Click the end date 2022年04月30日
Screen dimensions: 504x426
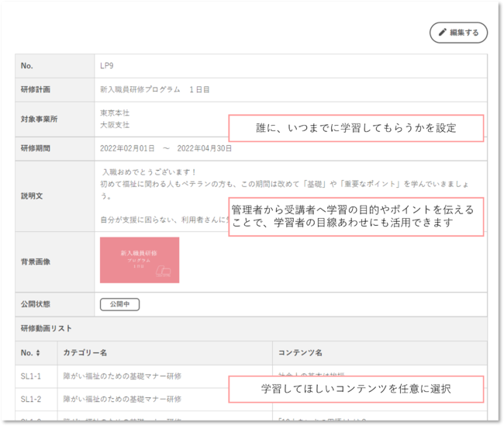coord(205,148)
